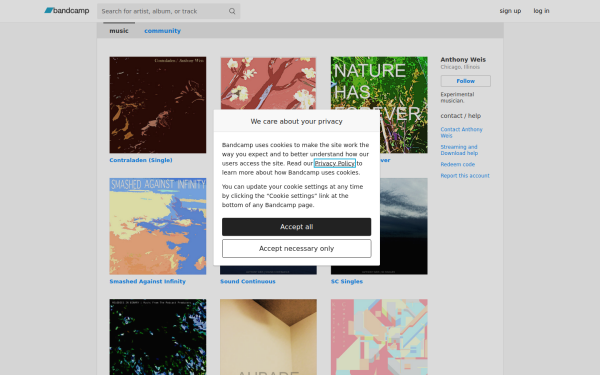600x375 pixels.
Task: Open the beige room corner album cover
Action: pos(268,337)
